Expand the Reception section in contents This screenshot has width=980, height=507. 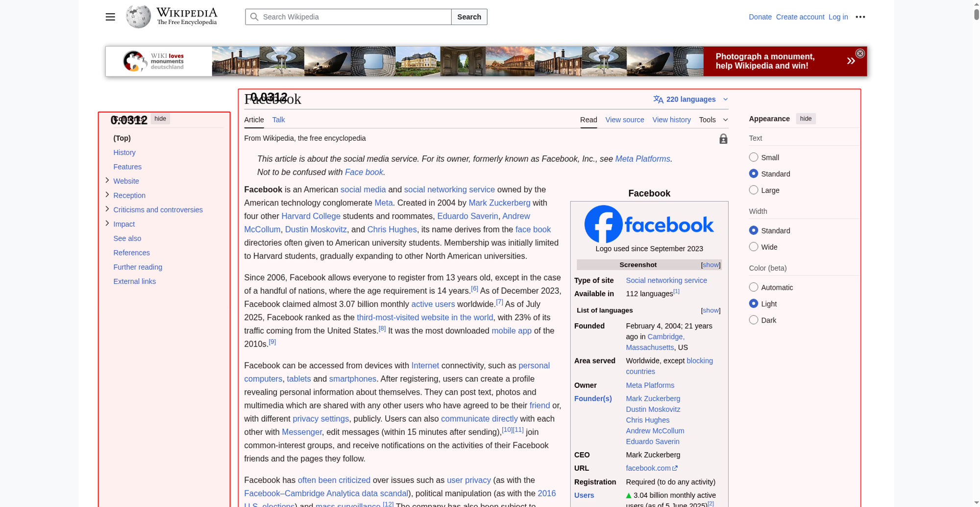point(107,195)
